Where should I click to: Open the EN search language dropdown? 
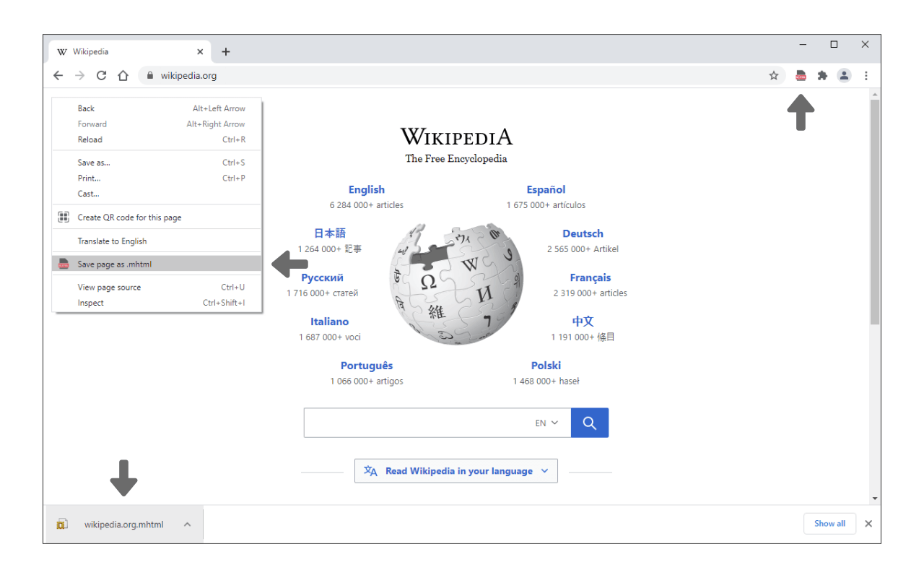coord(546,423)
